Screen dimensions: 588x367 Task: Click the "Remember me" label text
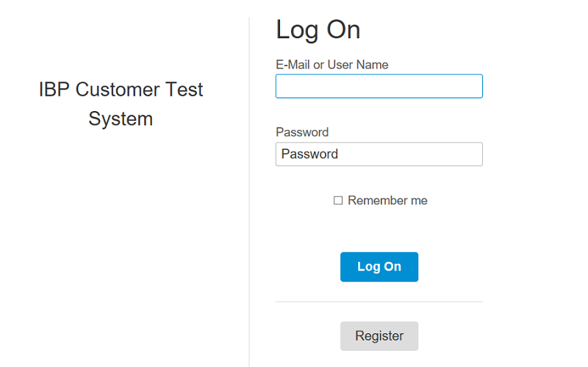coord(387,201)
